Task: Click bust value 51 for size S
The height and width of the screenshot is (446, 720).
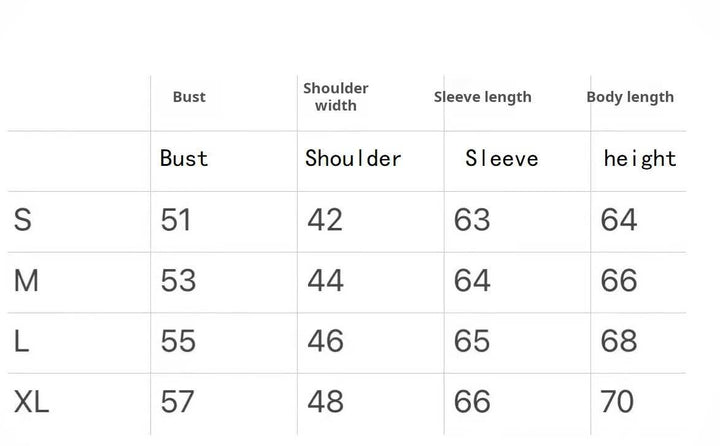Action: [176, 220]
